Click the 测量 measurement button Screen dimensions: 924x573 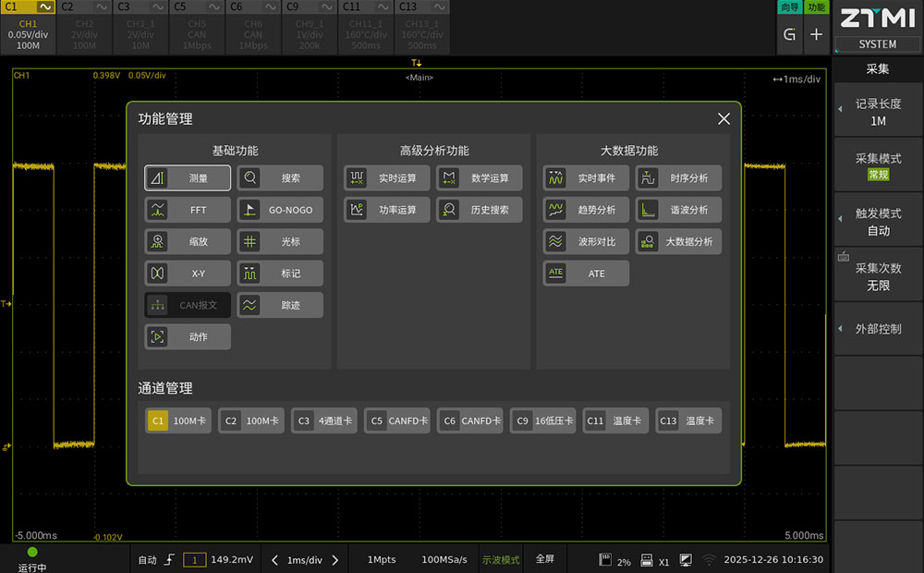(x=188, y=177)
